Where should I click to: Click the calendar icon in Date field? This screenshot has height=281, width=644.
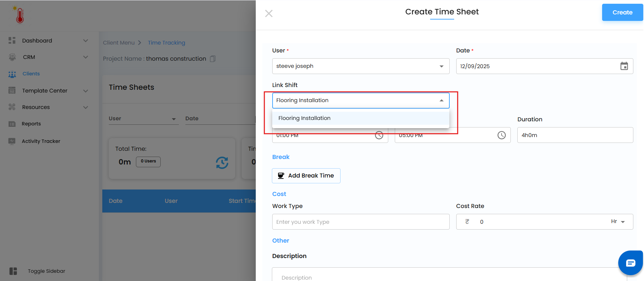[624, 66]
